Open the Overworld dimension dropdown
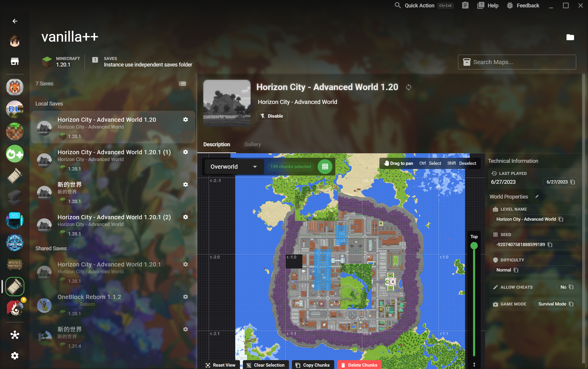This screenshot has height=369, width=588. [234, 167]
